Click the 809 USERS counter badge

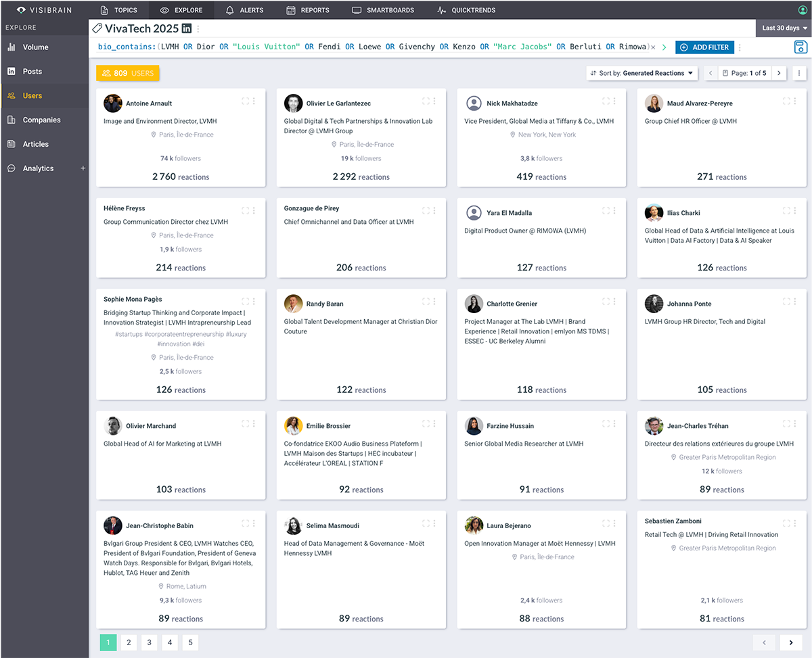[x=127, y=72]
